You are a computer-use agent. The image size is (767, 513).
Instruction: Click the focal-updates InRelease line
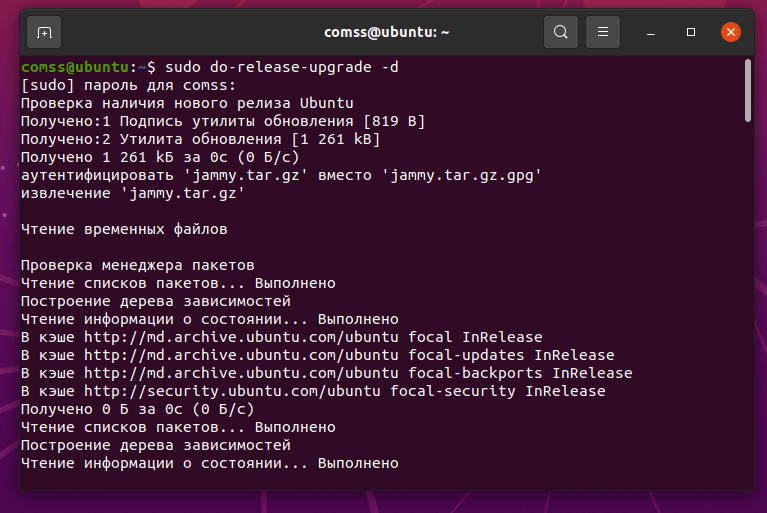coord(318,355)
